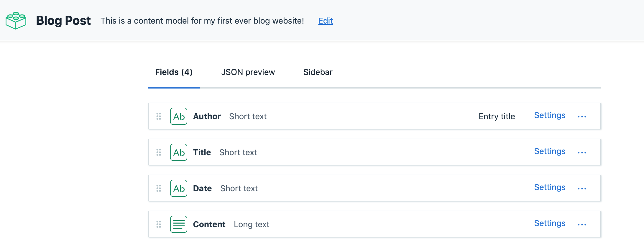
Task: Open the Date field more actions menu
Action: (582, 189)
